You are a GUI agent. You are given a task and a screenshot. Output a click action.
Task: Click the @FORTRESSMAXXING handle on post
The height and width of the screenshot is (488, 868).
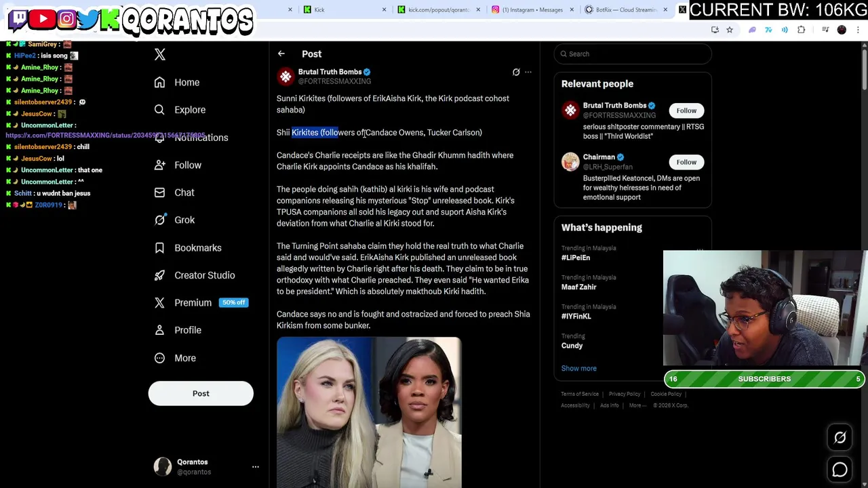click(x=334, y=81)
